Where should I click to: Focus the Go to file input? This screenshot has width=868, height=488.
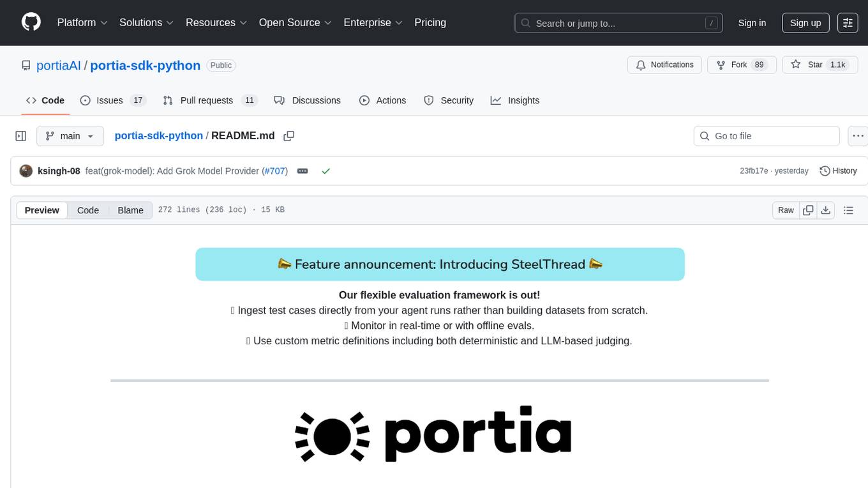pos(767,136)
